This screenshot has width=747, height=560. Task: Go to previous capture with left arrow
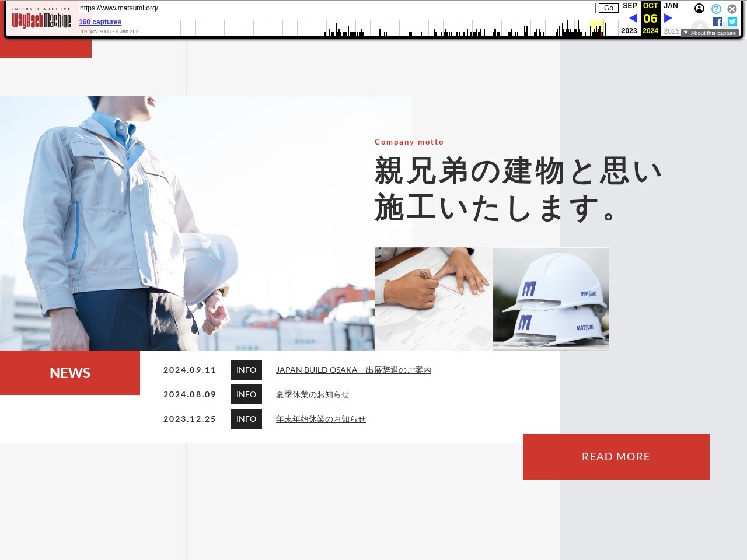[x=633, y=18]
